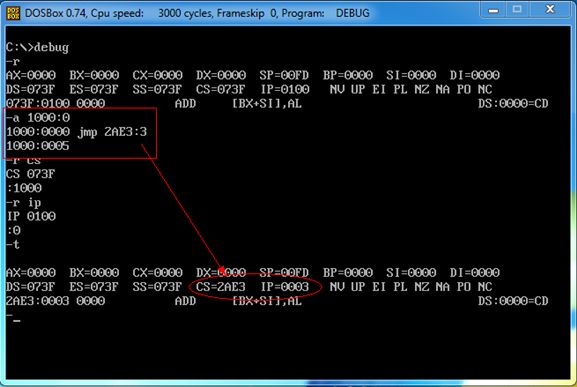Minimize the DOSBox window
577x387 pixels.
click(493, 10)
